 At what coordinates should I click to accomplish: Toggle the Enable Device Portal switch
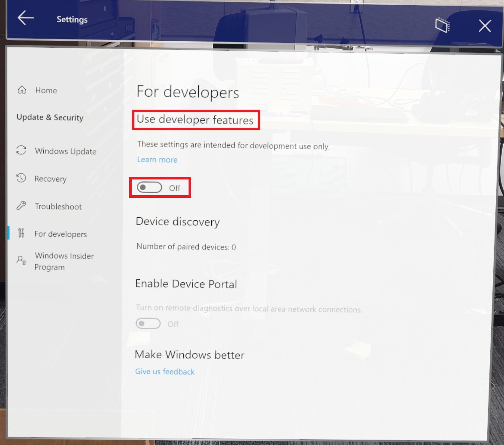(148, 324)
